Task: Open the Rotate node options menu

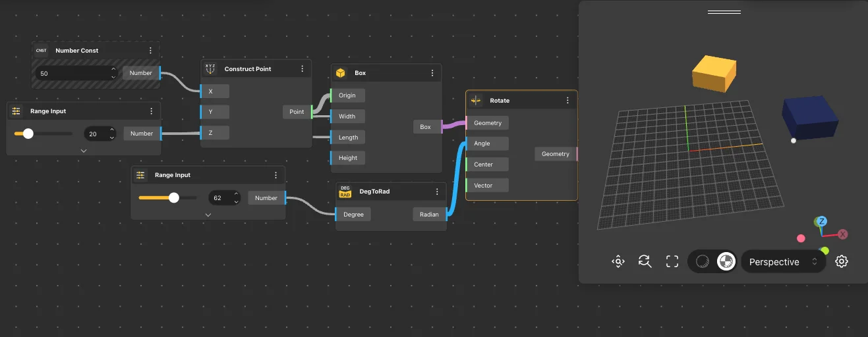Action: tap(567, 101)
